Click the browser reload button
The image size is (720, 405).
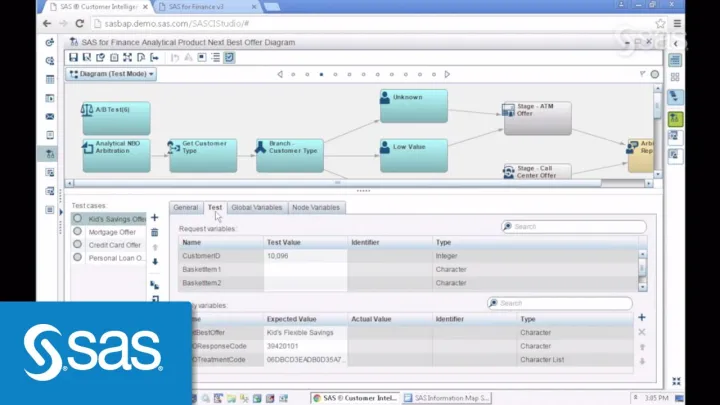pyautogui.click(x=79, y=23)
